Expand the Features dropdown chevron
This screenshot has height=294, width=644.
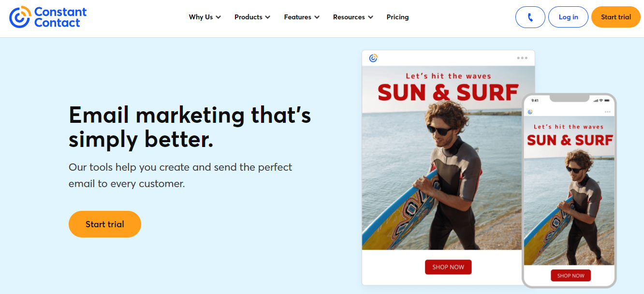(317, 17)
